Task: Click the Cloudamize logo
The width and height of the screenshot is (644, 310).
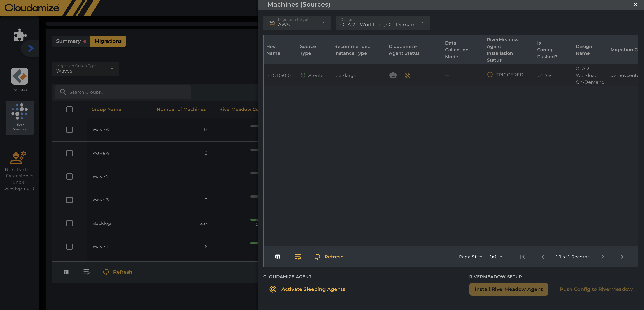Action: 32,7
